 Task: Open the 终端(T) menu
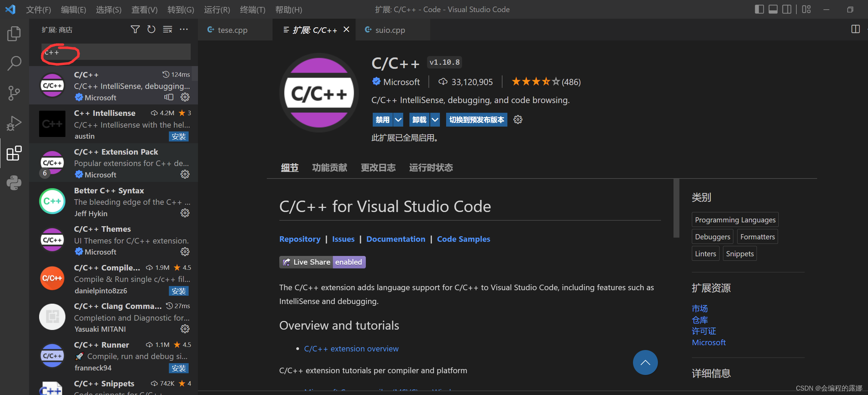tap(253, 10)
